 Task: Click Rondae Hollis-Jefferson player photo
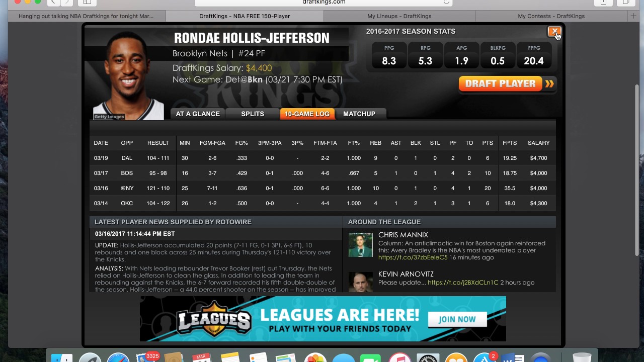coord(128,75)
